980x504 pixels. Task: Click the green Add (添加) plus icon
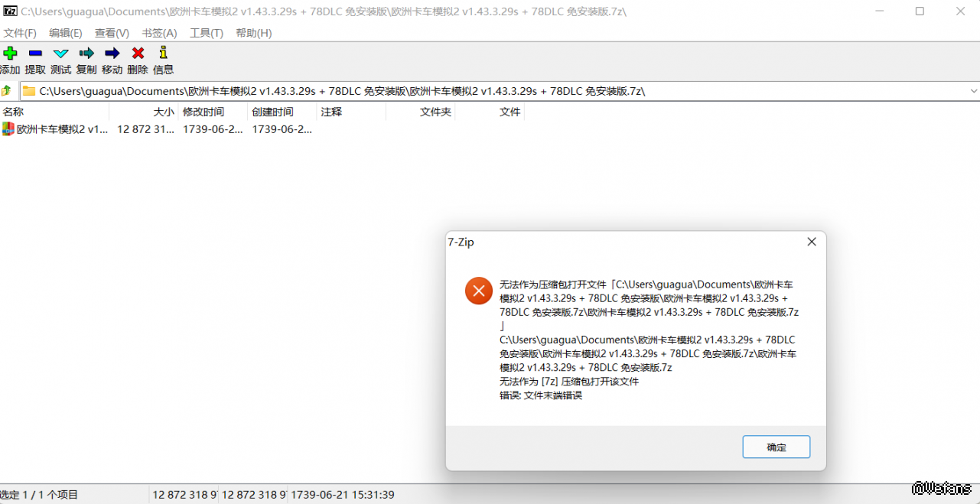point(10,53)
